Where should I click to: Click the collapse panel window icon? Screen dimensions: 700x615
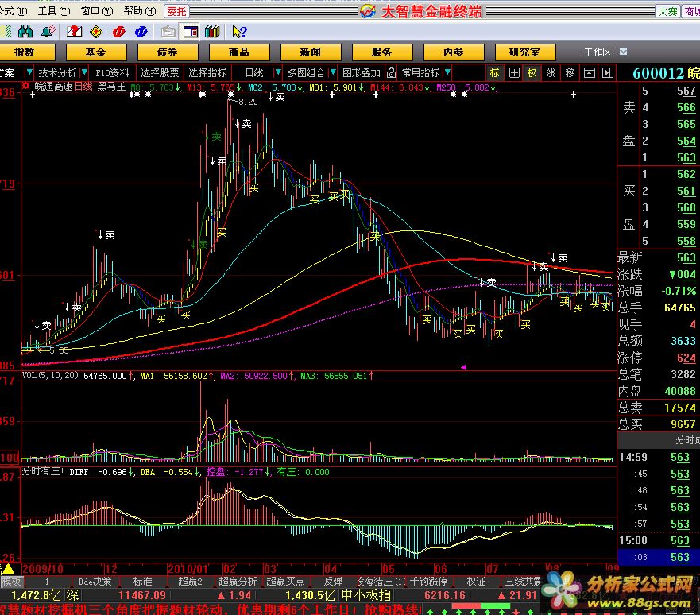click(x=590, y=73)
